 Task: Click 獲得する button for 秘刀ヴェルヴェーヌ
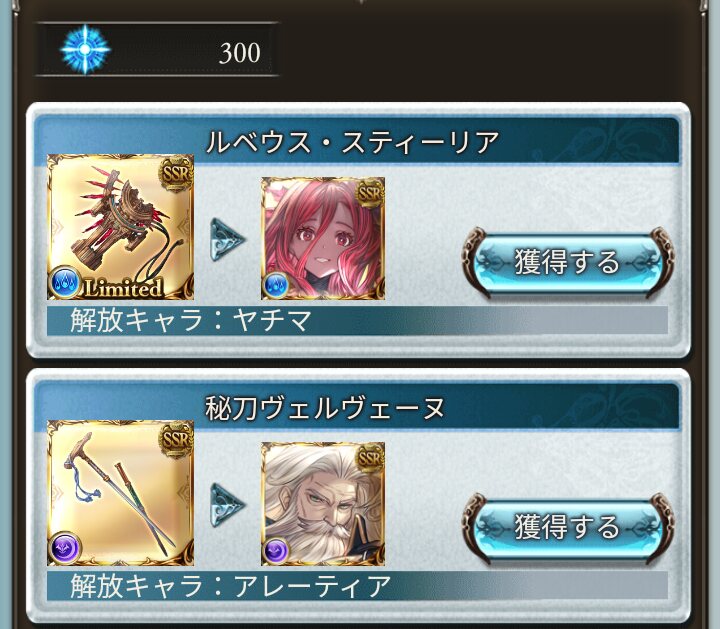point(567,527)
